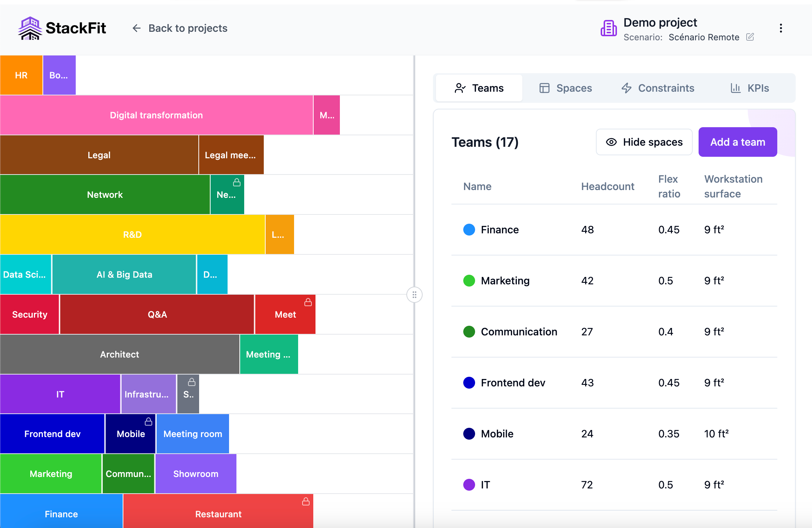The width and height of the screenshot is (812, 528).
Task: Click lock icon on Mobile block
Action: tap(149, 422)
